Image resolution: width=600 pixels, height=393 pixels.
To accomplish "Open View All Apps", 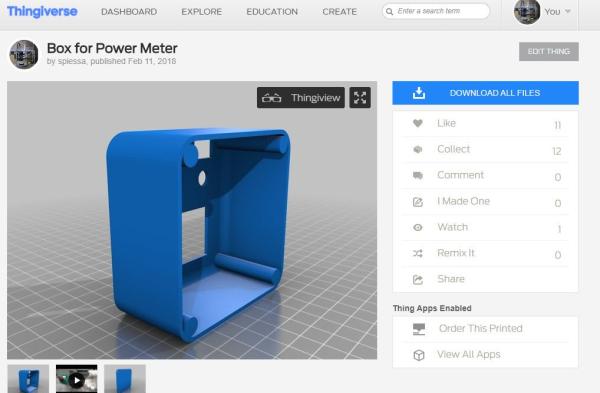I will coord(469,354).
